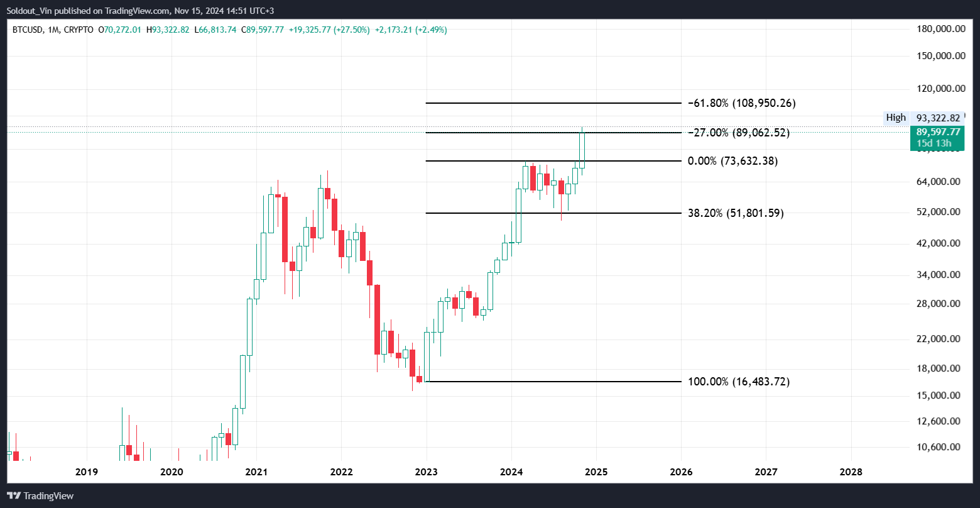The height and width of the screenshot is (508, 980).
Task: Click the BTCUSD symbol name
Action: tap(27, 30)
